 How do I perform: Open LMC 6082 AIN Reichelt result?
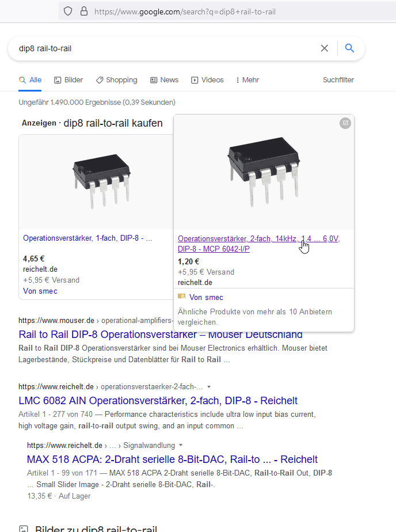158,401
